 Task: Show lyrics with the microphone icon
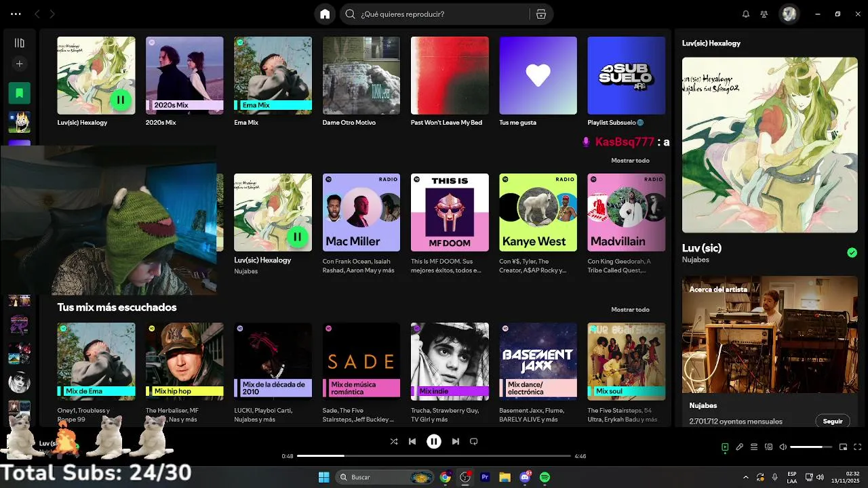coord(740,447)
